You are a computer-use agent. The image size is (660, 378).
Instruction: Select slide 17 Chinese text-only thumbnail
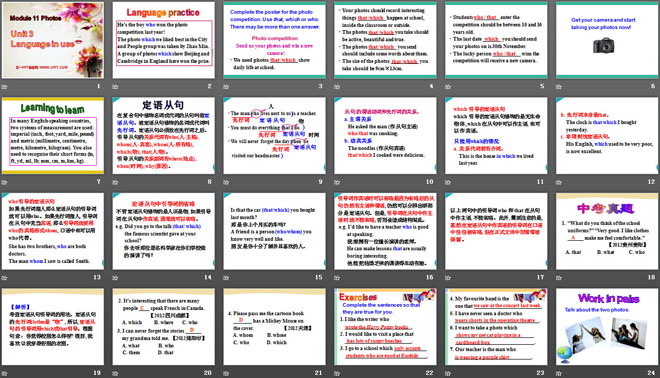click(x=496, y=231)
